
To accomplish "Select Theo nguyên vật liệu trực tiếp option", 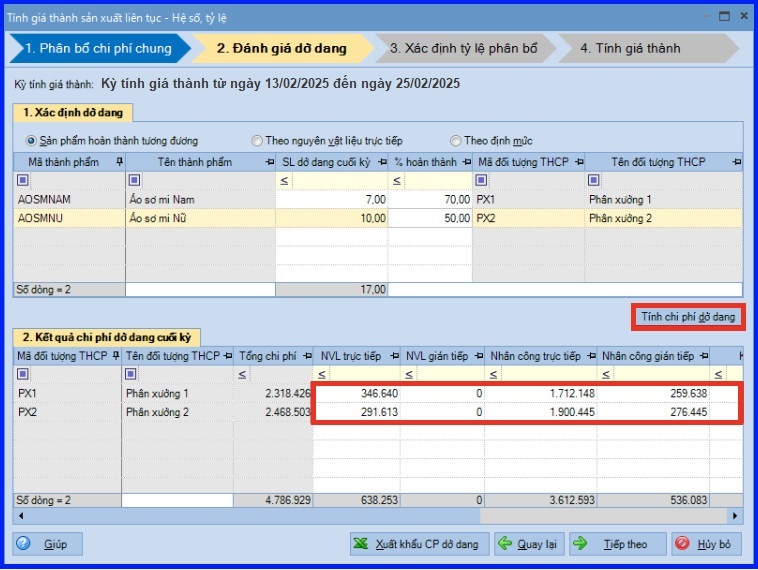I will pos(257,141).
